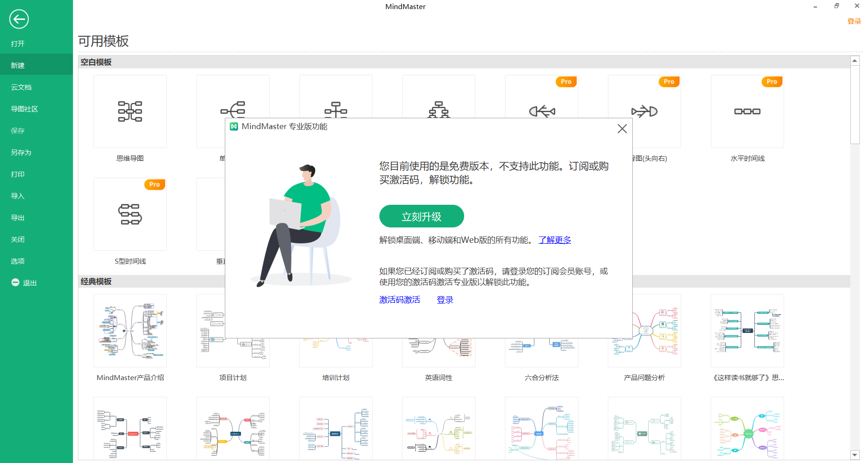The width and height of the screenshot is (868, 463).
Task: Click the 退出 exit icon in sidebar
Action: pyautogui.click(x=15, y=283)
